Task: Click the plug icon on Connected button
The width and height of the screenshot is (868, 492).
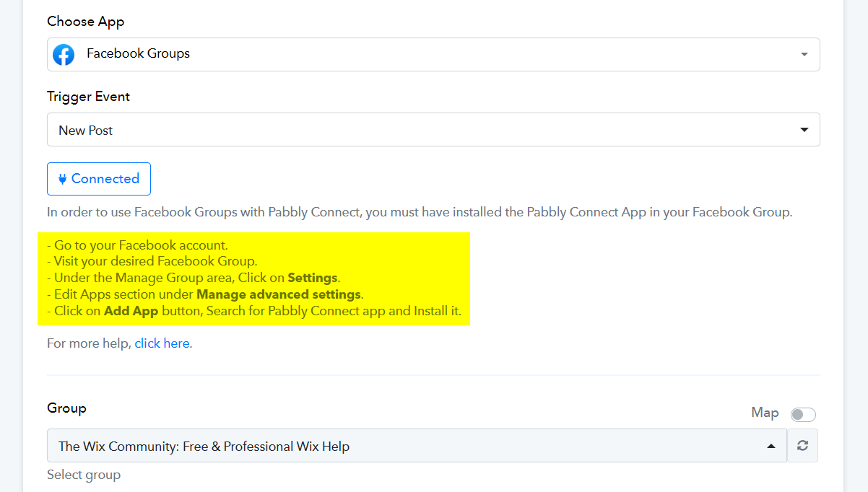Action: [63, 179]
